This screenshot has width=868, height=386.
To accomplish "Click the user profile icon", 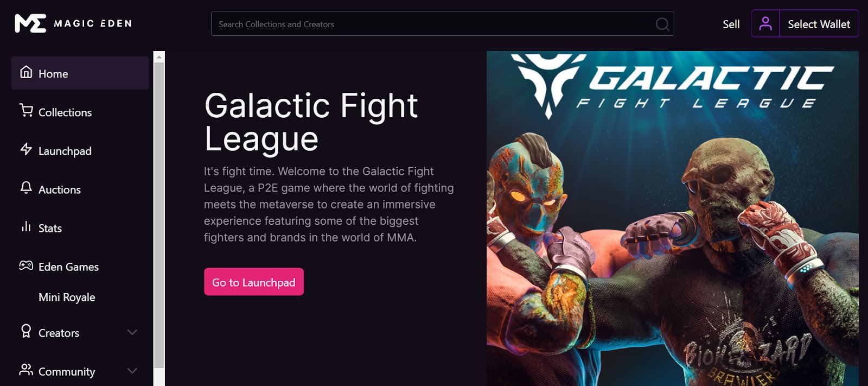I will click(x=765, y=24).
